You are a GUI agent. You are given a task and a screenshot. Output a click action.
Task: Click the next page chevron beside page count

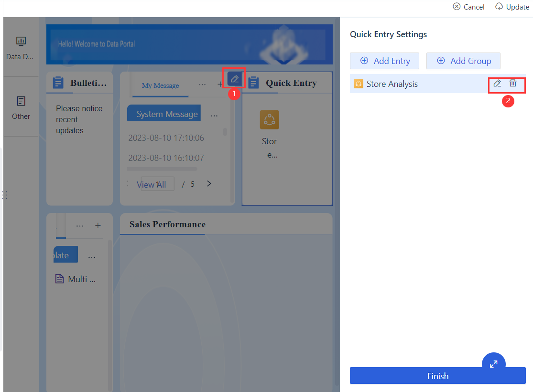coord(209,183)
